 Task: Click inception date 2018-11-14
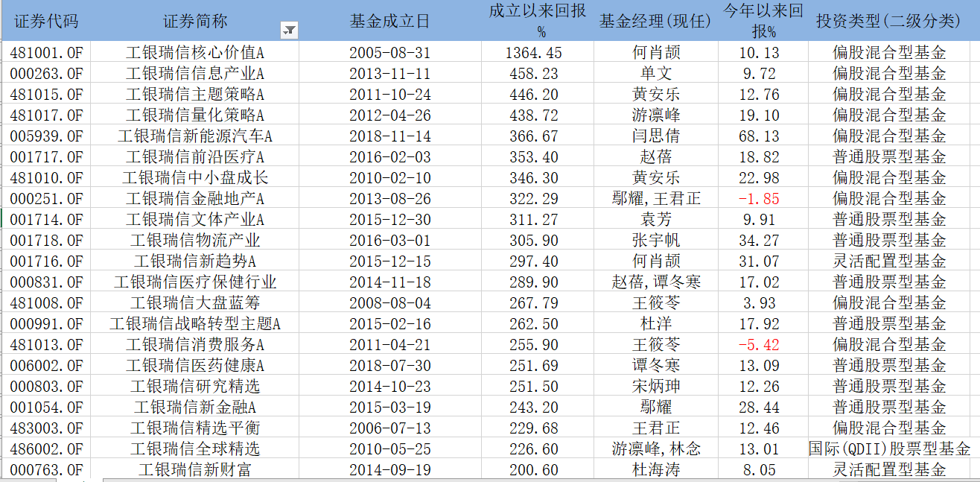click(x=390, y=136)
